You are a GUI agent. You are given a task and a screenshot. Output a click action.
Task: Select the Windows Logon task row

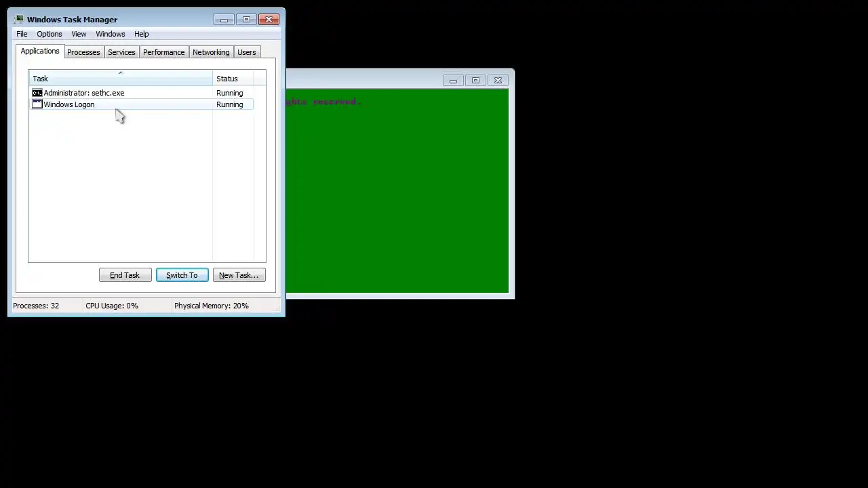pyautogui.click(x=141, y=104)
